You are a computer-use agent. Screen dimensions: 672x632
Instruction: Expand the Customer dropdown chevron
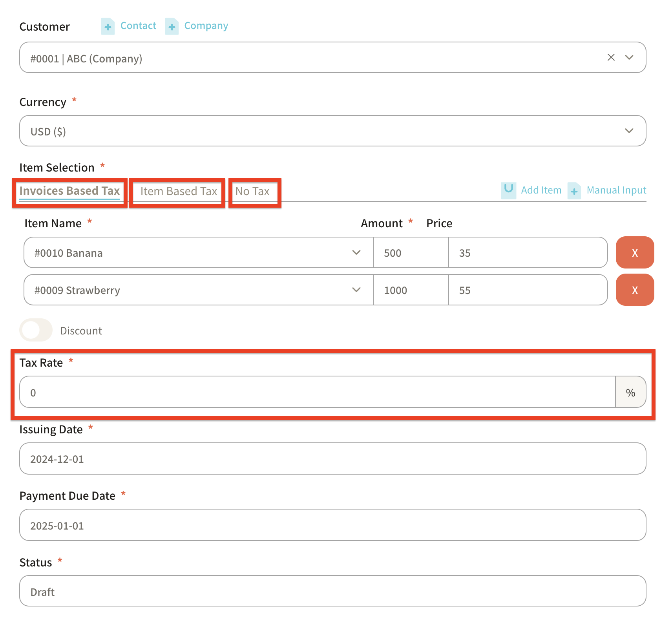(x=629, y=57)
